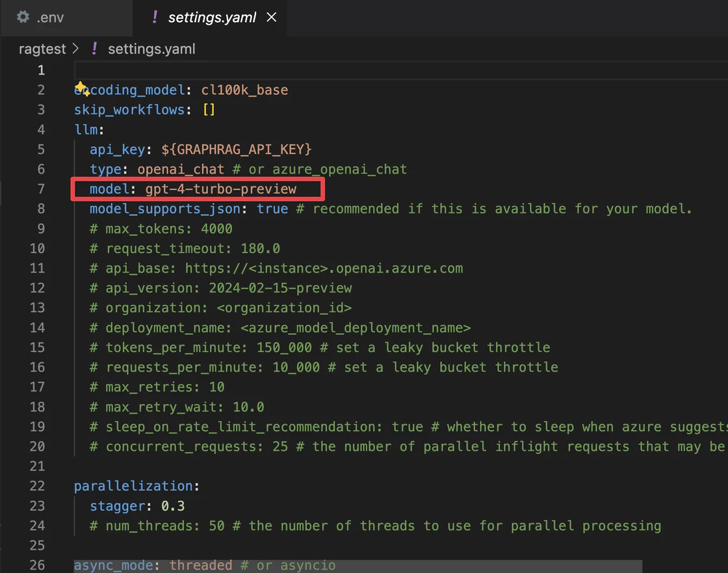This screenshot has width=728, height=573.
Task: Click the ${GRAPHRAG_API_KEY} value
Action: click(237, 149)
